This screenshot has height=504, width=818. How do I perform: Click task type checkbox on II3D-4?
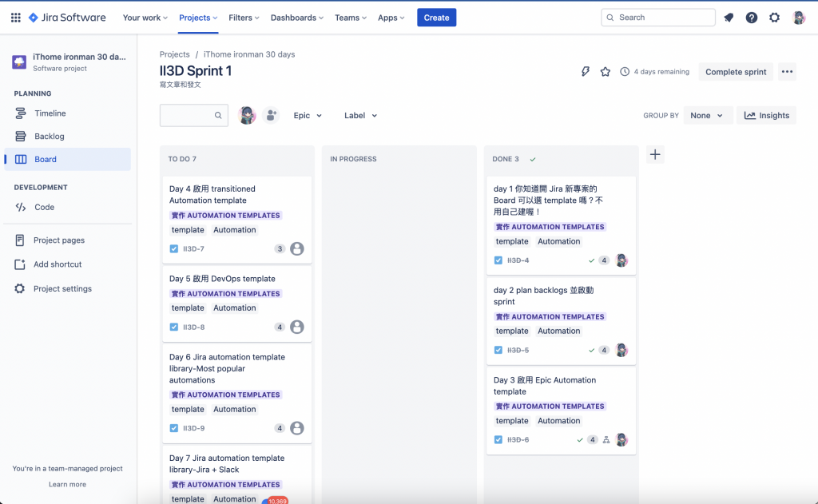click(498, 260)
